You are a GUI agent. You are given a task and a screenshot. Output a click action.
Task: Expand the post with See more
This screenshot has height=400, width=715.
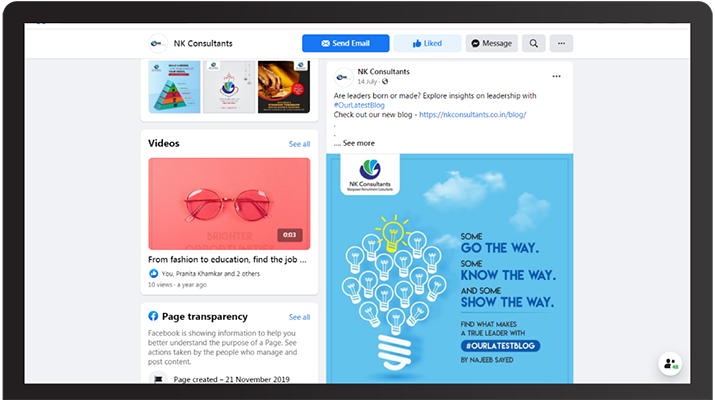click(358, 143)
